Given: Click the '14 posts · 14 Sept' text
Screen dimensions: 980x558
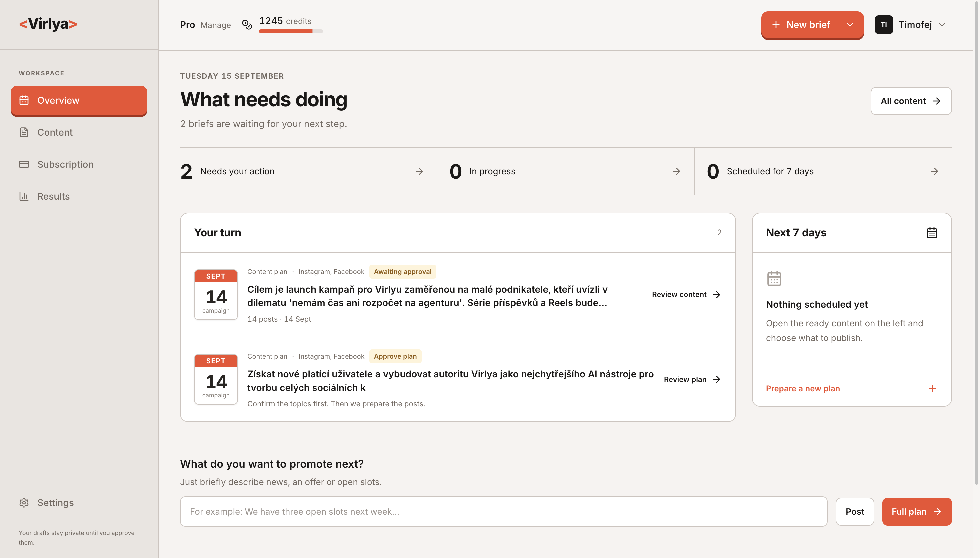Looking at the screenshot, I should point(279,319).
